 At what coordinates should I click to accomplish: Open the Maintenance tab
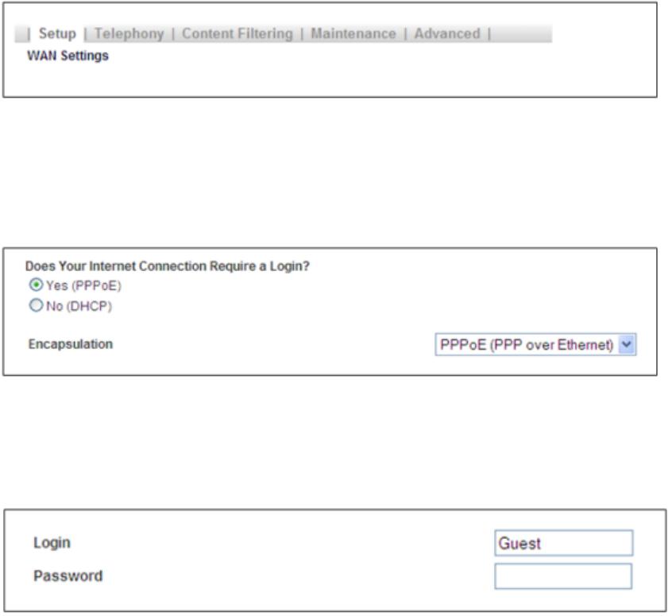tap(353, 34)
